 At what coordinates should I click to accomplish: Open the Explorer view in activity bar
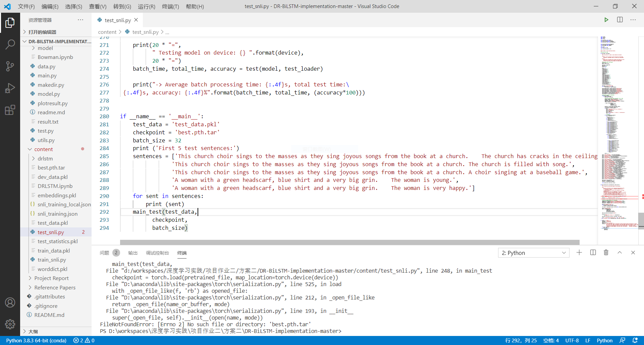[x=10, y=23]
